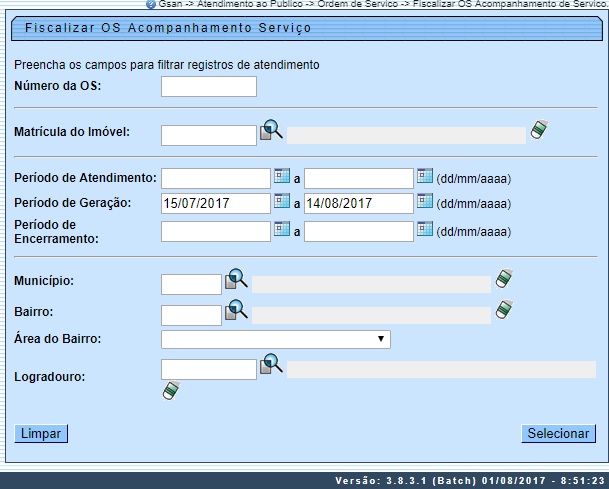
Task: Open calendar for Período de Geração start date
Action: 282,201
